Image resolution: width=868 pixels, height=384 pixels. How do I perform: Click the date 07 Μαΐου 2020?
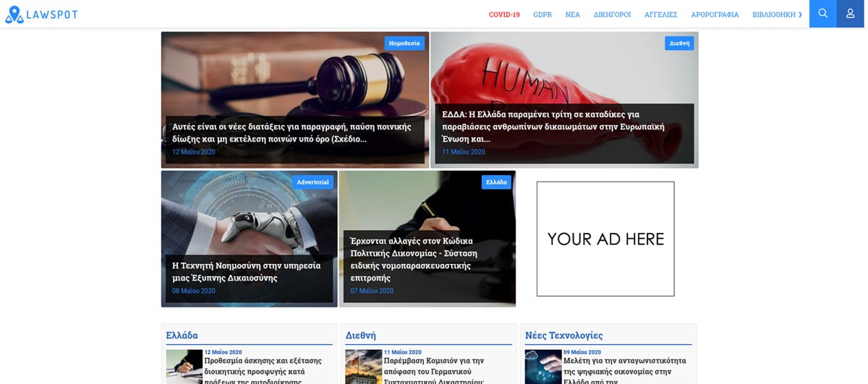(x=372, y=291)
